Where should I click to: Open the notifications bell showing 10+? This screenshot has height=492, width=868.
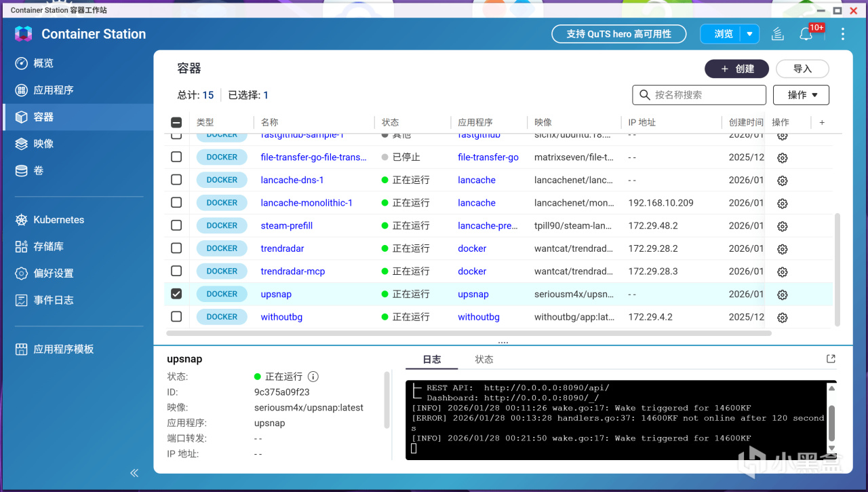click(806, 34)
